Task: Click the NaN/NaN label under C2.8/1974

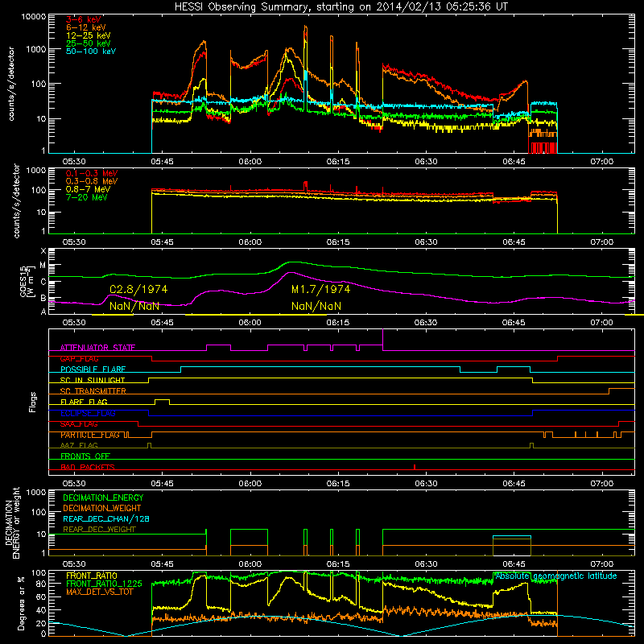Action: tap(134, 306)
